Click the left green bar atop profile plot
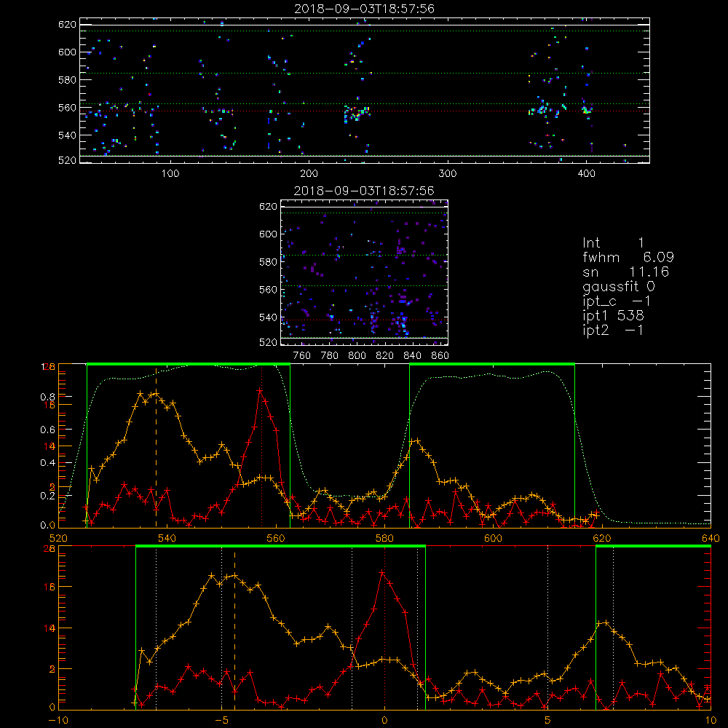 (189, 365)
